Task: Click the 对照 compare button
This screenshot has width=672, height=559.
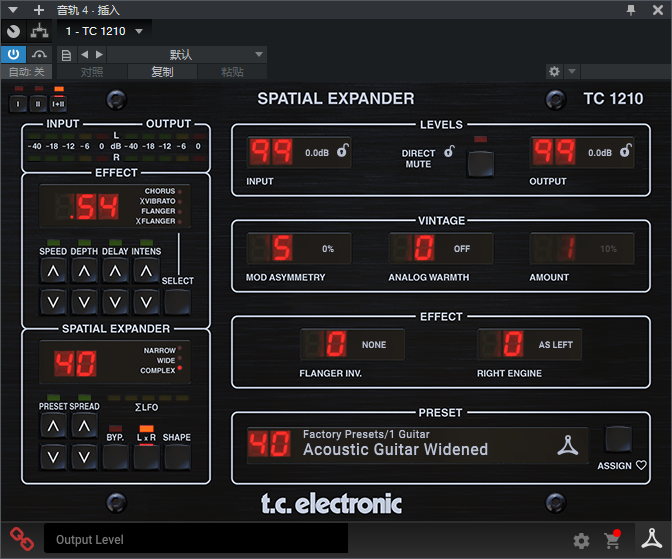Action: [92, 72]
